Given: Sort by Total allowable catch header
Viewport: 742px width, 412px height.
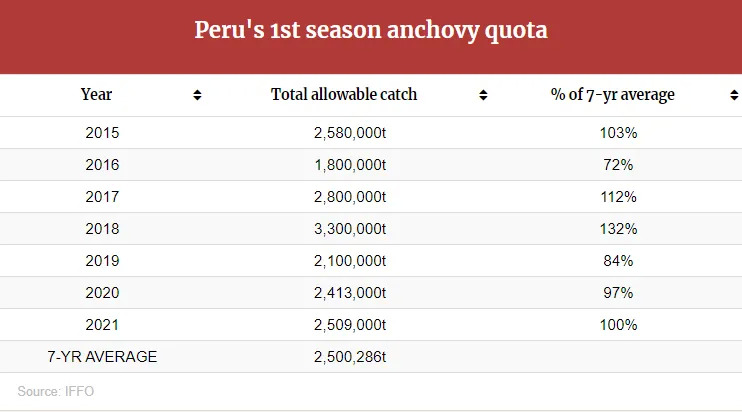Looking at the screenshot, I should pyautogui.click(x=344, y=95).
